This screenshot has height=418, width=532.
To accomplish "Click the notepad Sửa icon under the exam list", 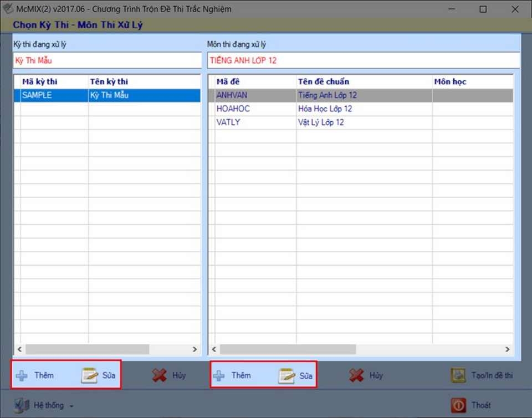I will [x=90, y=375].
